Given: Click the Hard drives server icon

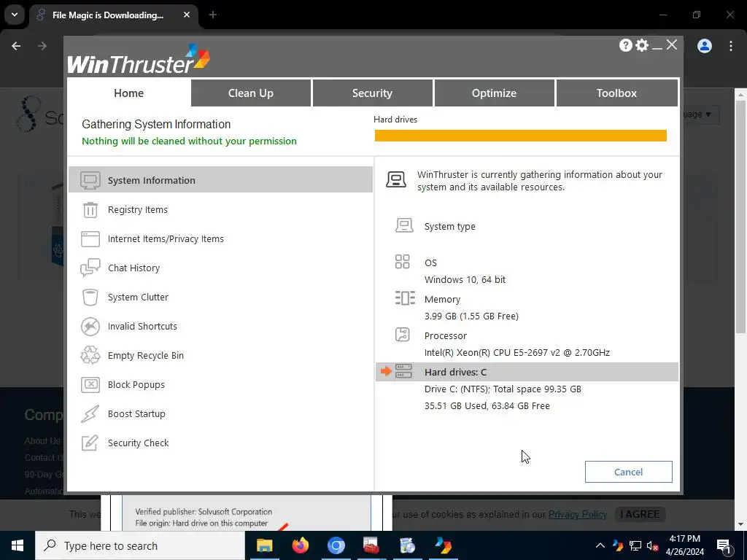Looking at the screenshot, I should click(x=403, y=371).
